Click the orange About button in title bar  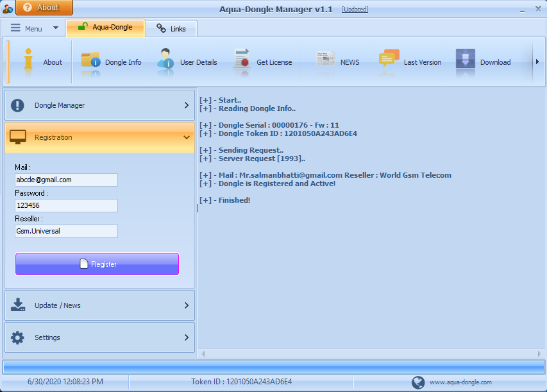pyautogui.click(x=44, y=7)
